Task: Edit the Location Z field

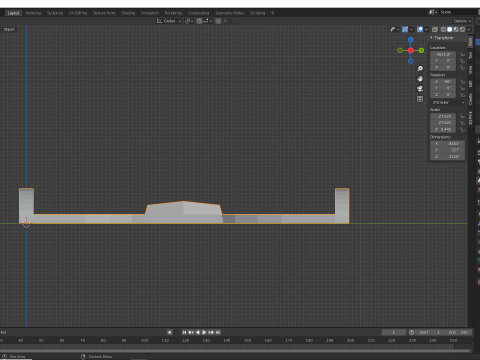Action: pyautogui.click(x=443, y=67)
